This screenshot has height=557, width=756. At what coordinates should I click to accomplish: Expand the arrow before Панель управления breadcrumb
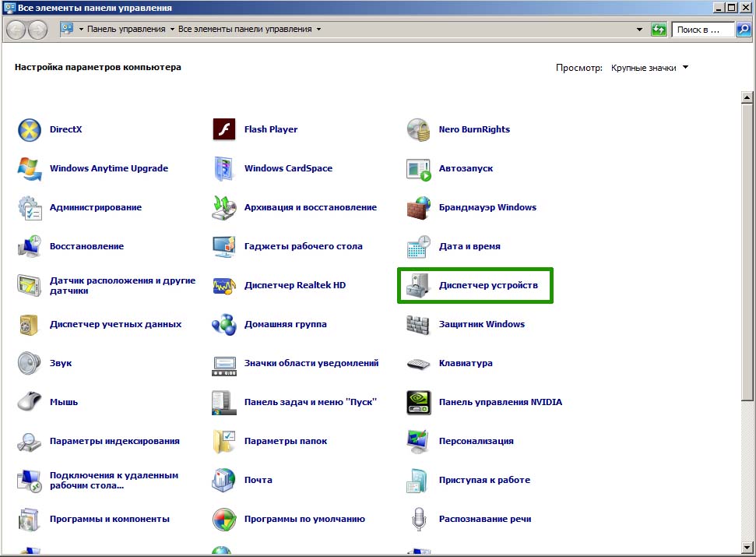tap(81, 30)
